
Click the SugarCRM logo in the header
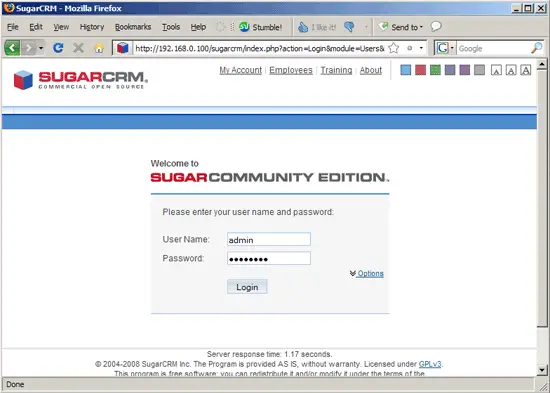click(81, 80)
